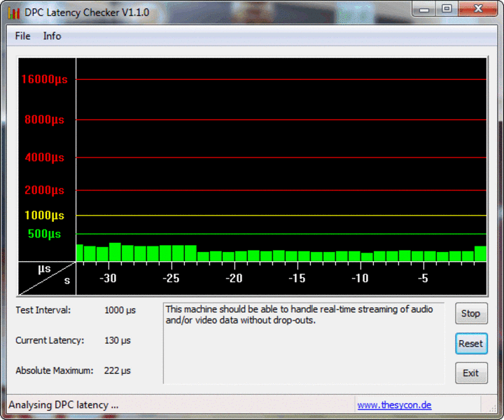Click the µs/s axis unit box

pos(46,278)
